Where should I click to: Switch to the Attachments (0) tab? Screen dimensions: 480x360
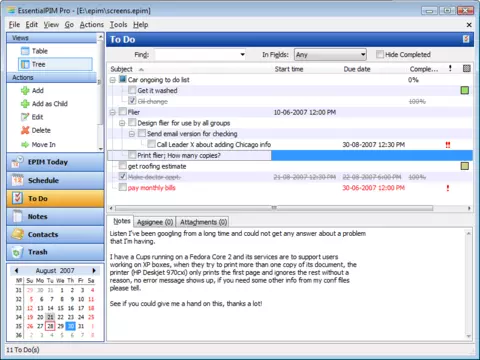point(203,222)
